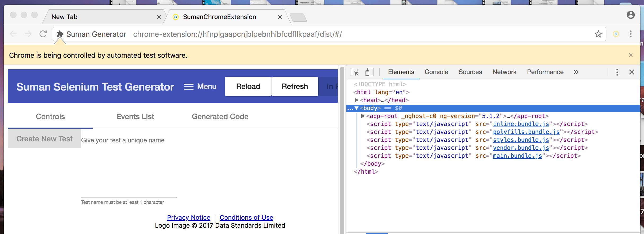Dismiss the automated test software infobar

[x=631, y=55]
